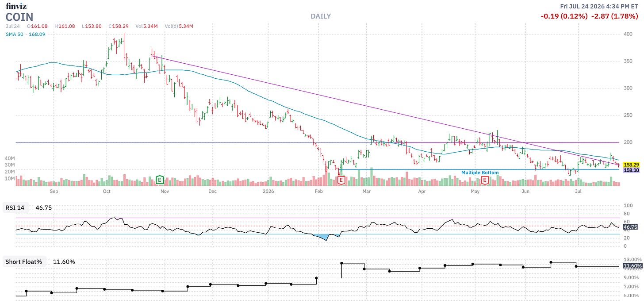644x307 pixels.
Task: Click the 2026 year label on time axis
Action: [269, 192]
